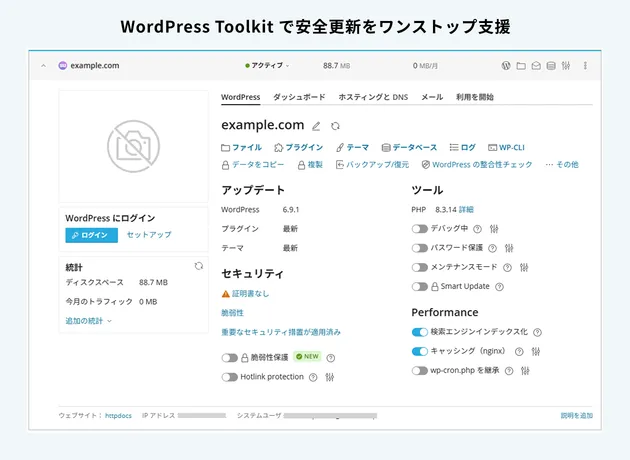Click the 証明書なし warning link
The width and height of the screenshot is (630, 460).
(x=245, y=294)
